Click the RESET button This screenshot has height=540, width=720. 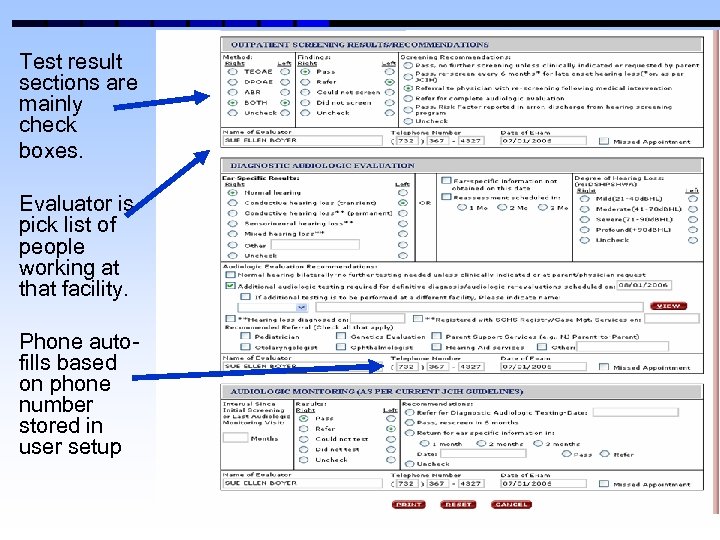point(458,504)
